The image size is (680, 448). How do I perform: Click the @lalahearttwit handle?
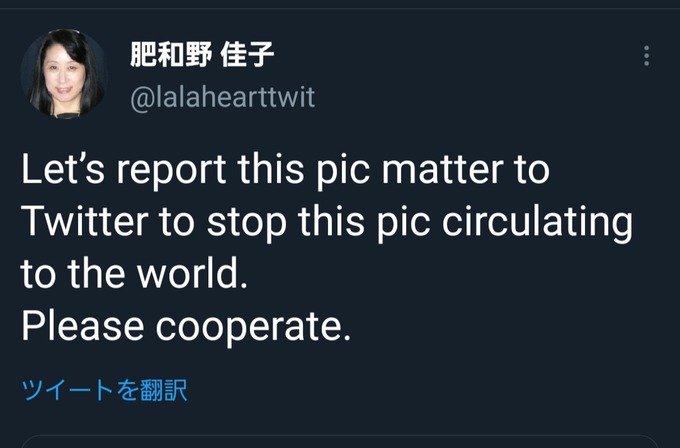click(x=222, y=97)
